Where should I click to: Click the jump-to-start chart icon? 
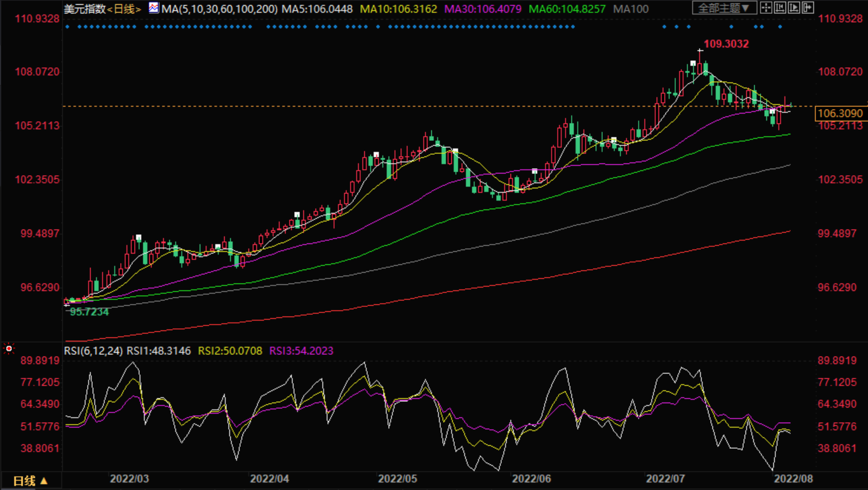[x=780, y=8]
